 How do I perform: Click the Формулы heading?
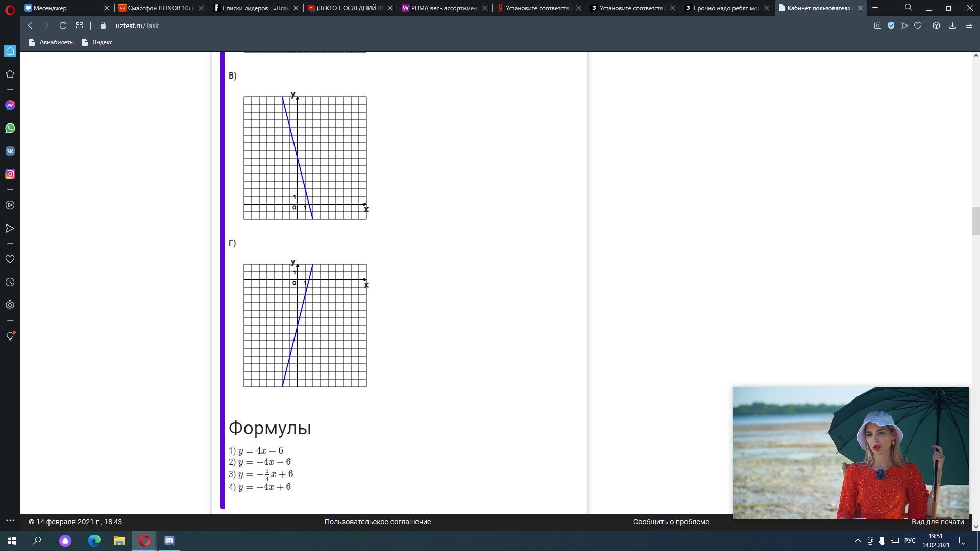click(269, 428)
